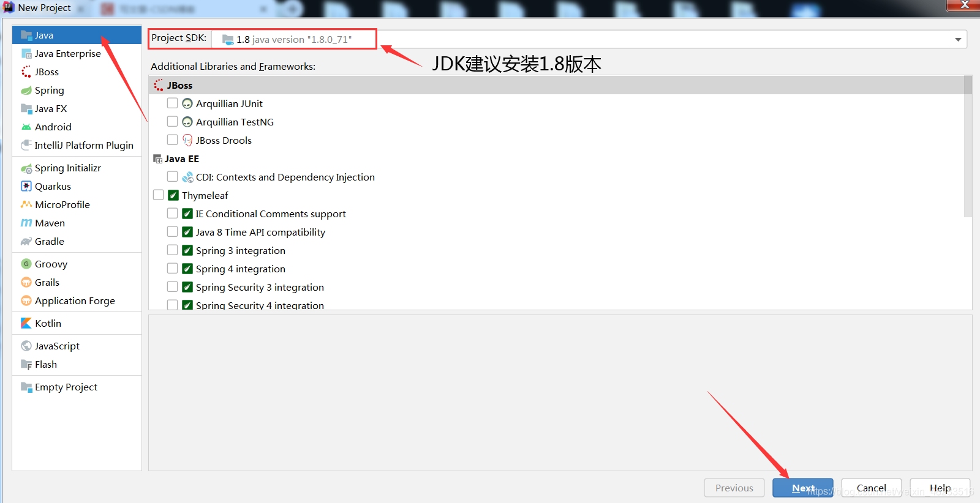The height and width of the screenshot is (503, 980).
Task: Select the Empty Project option
Action: point(77,387)
